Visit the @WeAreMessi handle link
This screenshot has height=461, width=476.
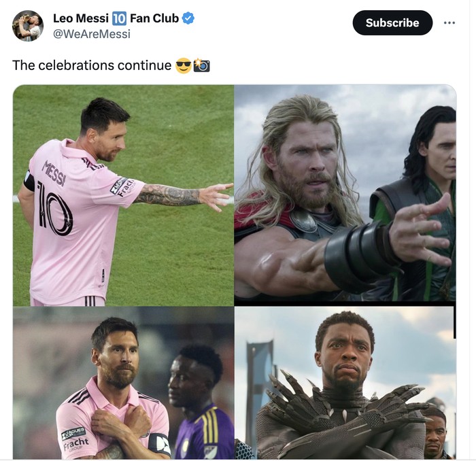tap(92, 33)
